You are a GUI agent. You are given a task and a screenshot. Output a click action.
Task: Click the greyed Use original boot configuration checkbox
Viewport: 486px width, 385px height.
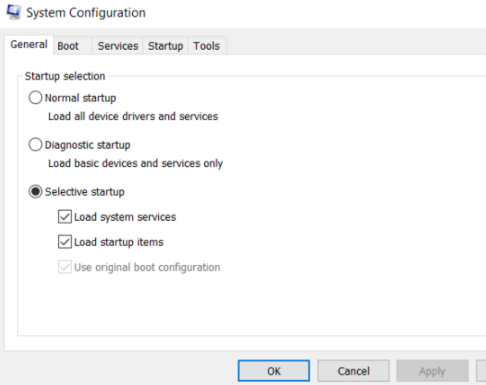coord(65,267)
